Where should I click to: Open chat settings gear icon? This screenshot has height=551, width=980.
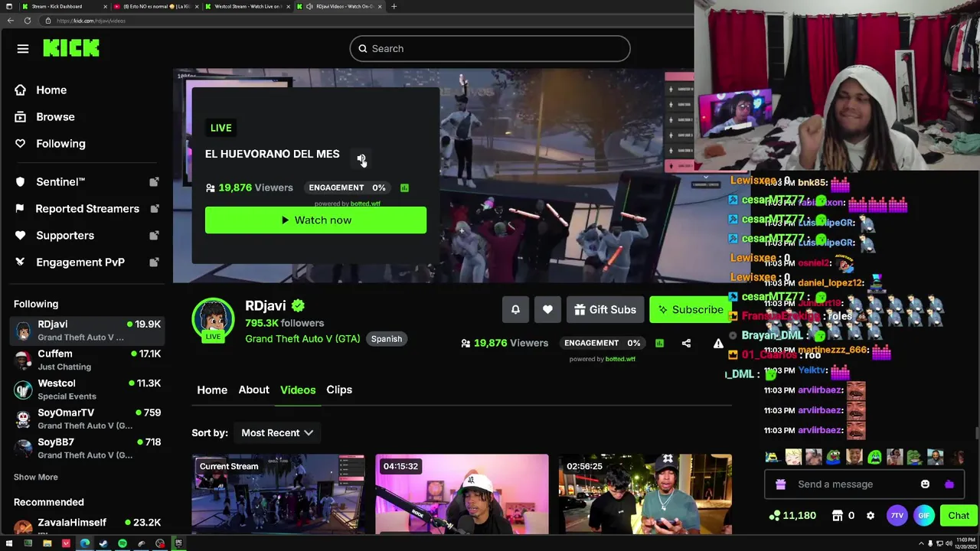871,516
